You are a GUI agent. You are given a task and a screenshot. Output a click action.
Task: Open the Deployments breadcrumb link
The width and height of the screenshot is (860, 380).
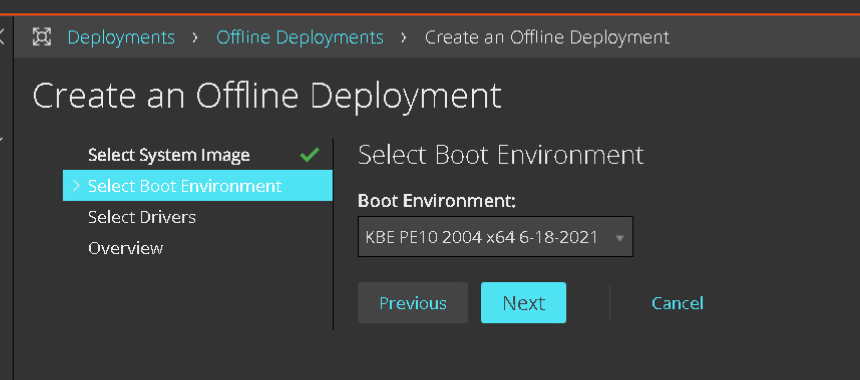click(121, 37)
